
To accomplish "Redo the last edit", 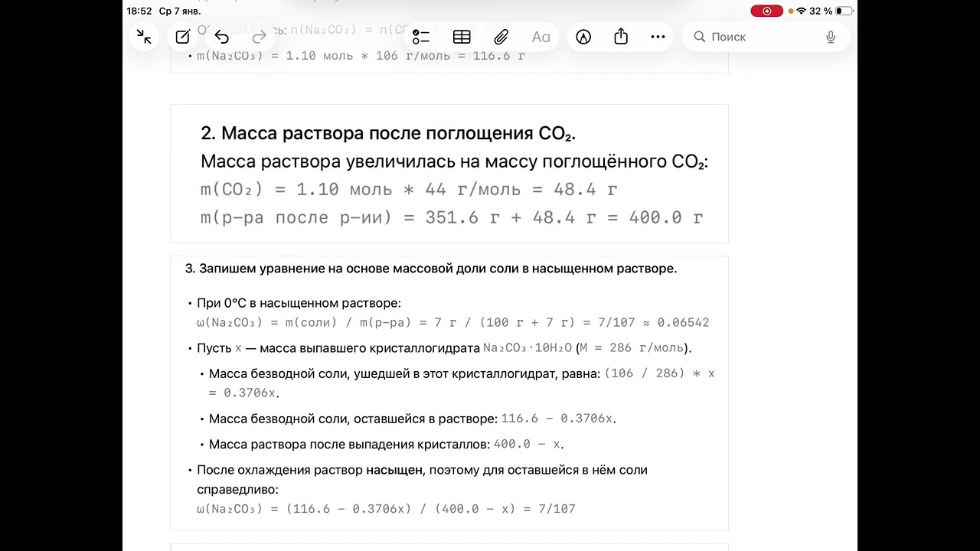I will pos(260,37).
